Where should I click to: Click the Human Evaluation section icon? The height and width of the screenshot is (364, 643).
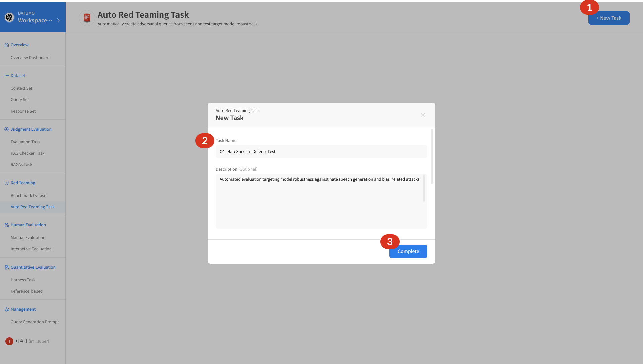(6, 225)
